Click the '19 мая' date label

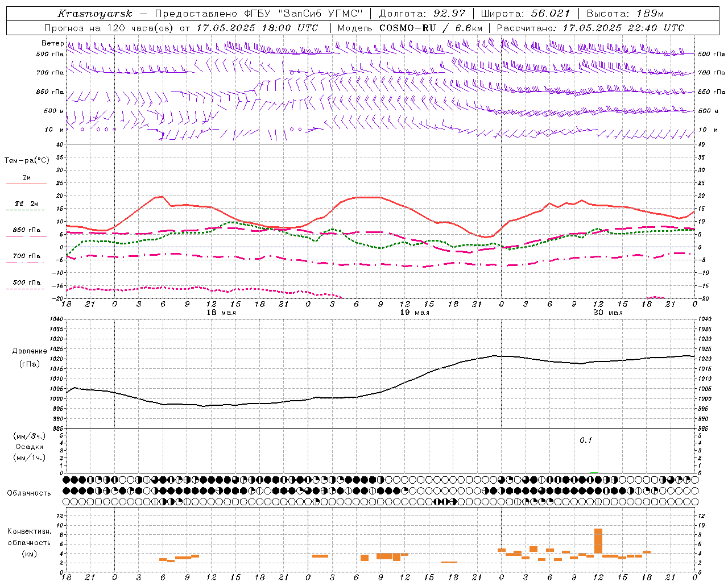point(415,312)
